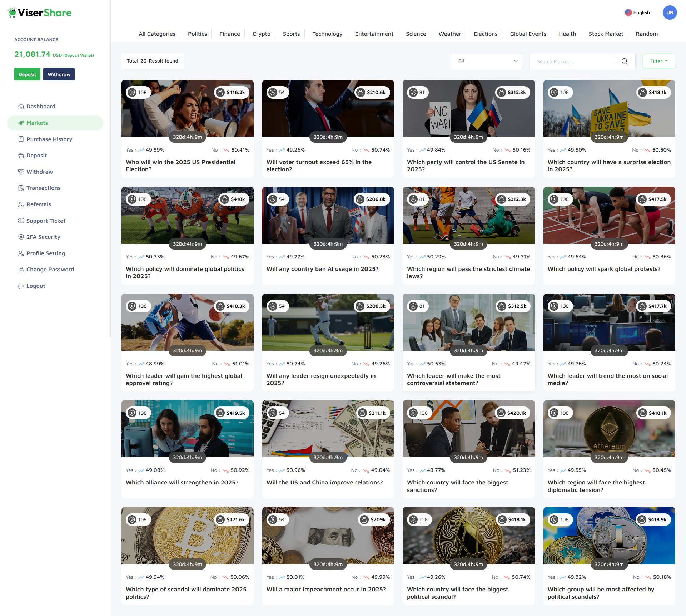The width and height of the screenshot is (686, 616).
Task: Click the ViserShare logo
Action: (39, 13)
